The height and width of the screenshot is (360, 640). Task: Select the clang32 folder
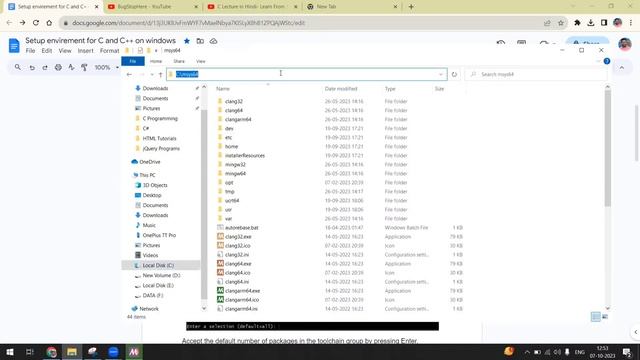click(234, 101)
